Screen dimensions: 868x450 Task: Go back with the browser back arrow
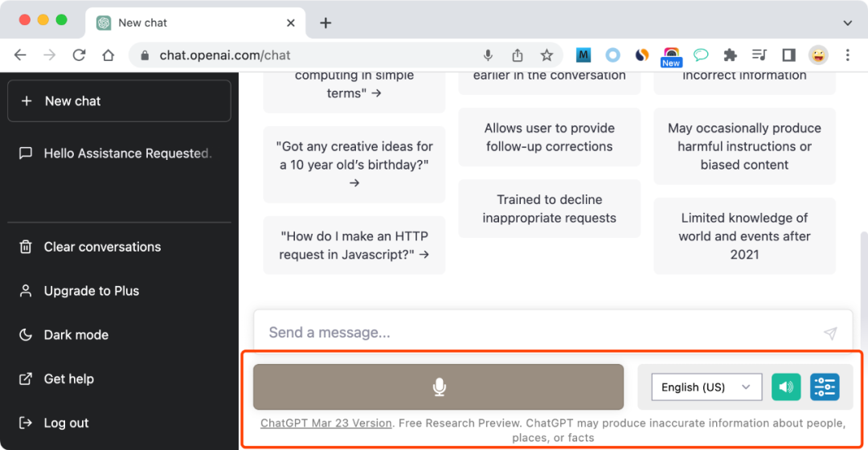point(20,55)
